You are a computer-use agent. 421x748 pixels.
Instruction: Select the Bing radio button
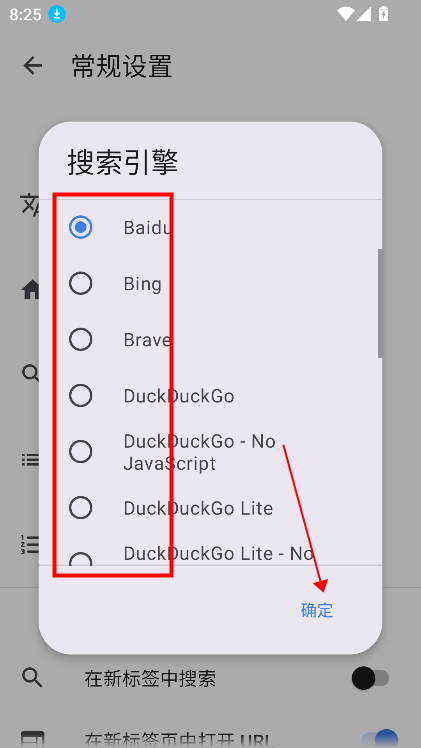coord(81,284)
